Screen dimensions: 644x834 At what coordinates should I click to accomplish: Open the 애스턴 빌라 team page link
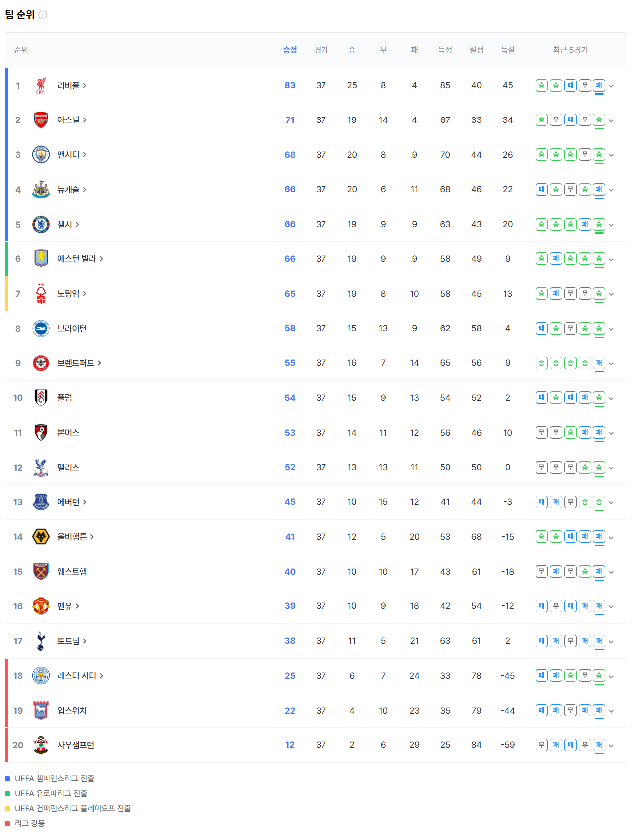[x=80, y=259]
